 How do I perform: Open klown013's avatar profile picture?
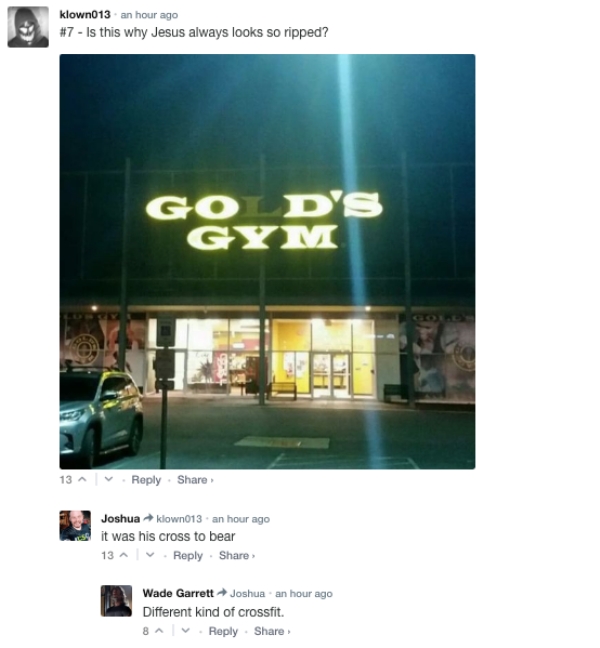pos(28,27)
